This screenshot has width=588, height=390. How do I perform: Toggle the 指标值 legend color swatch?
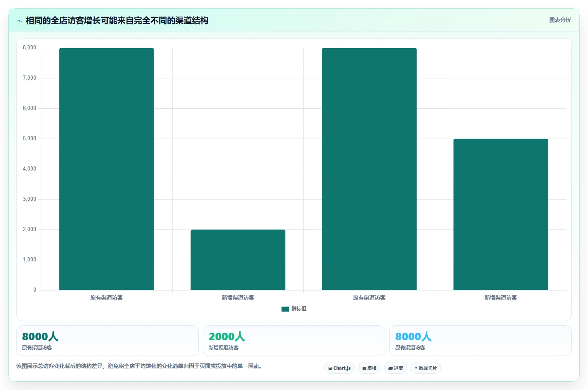coord(285,309)
